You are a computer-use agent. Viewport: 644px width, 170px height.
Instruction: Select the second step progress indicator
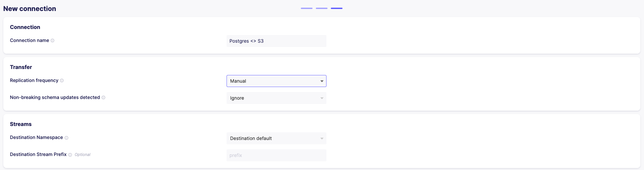point(322,8)
